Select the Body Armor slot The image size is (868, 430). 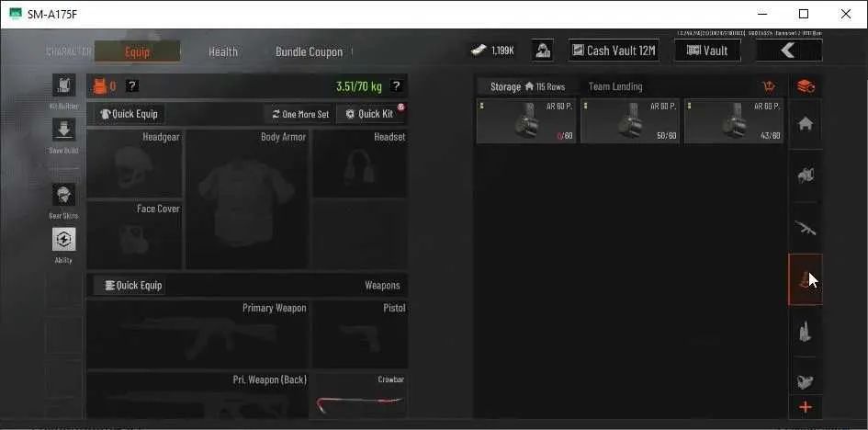coord(247,199)
